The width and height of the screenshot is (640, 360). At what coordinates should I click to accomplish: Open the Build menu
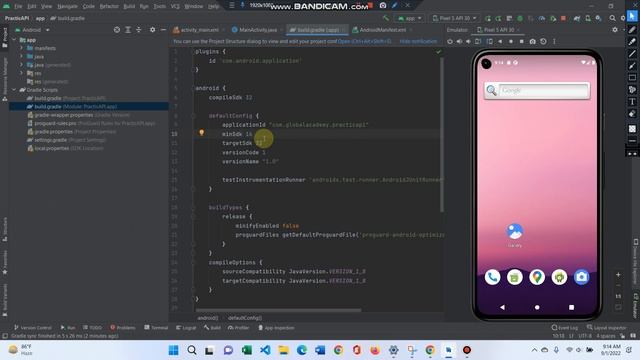point(129,7)
